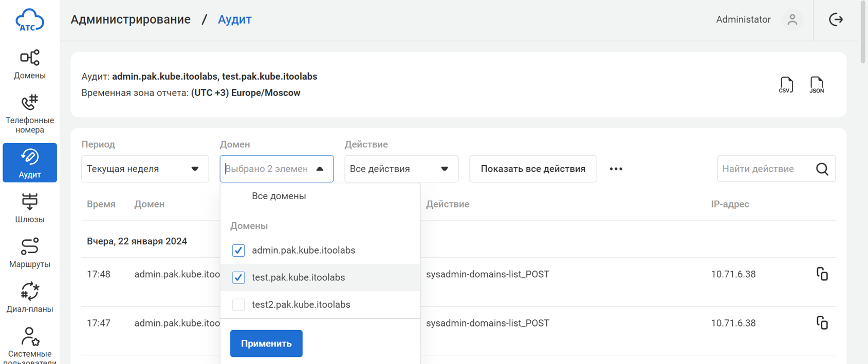Go to Телефонные номера in sidebar

click(x=30, y=113)
